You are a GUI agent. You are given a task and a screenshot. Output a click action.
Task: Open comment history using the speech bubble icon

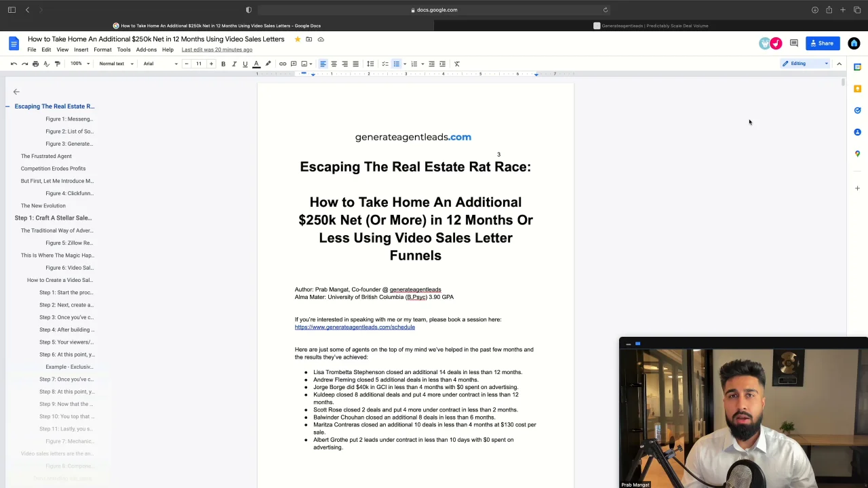tap(793, 43)
